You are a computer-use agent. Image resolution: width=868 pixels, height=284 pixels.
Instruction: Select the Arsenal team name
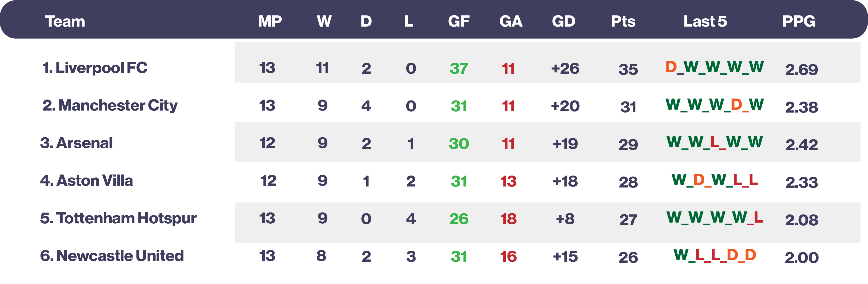tap(77, 143)
